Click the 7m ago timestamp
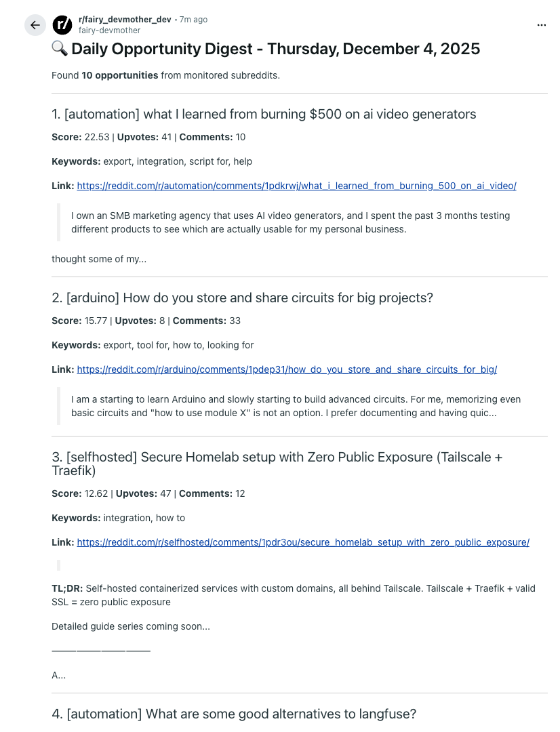This screenshot has height=732, width=560. pyautogui.click(x=193, y=19)
